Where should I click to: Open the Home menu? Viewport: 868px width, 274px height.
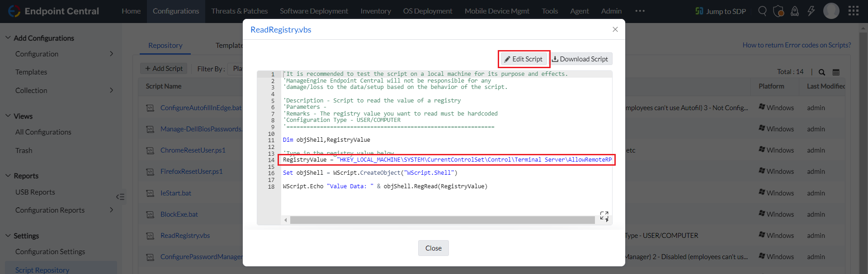[x=131, y=11]
